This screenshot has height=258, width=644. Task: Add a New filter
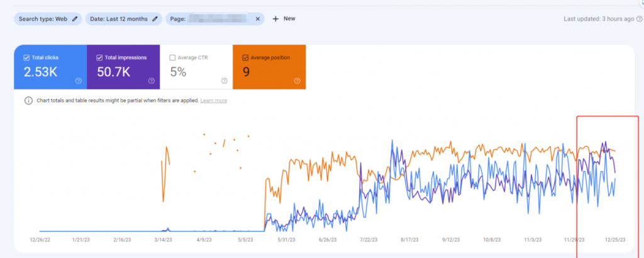click(284, 19)
